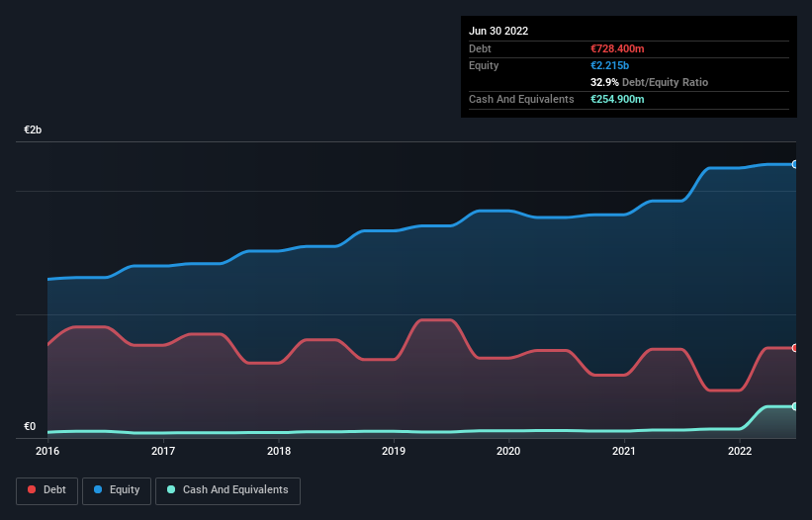
Task: Click the 2016 x-axis label
Action: [47, 451]
